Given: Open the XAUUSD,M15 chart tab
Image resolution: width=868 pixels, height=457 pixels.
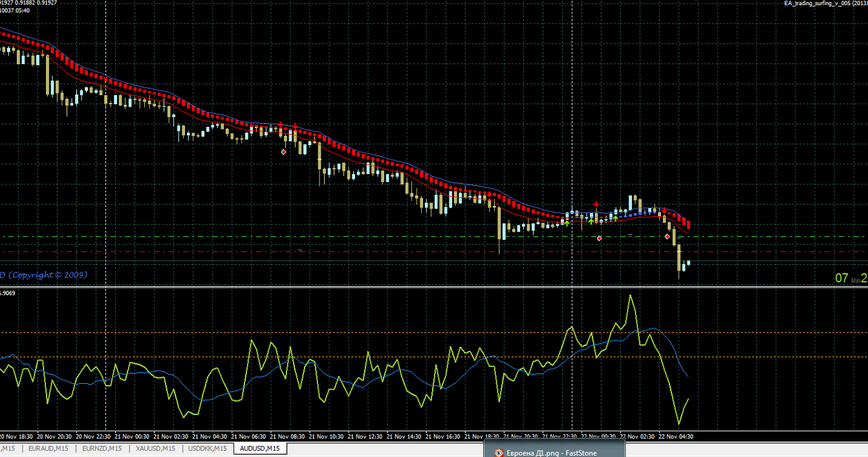Looking at the screenshot, I should coord(155,449).
